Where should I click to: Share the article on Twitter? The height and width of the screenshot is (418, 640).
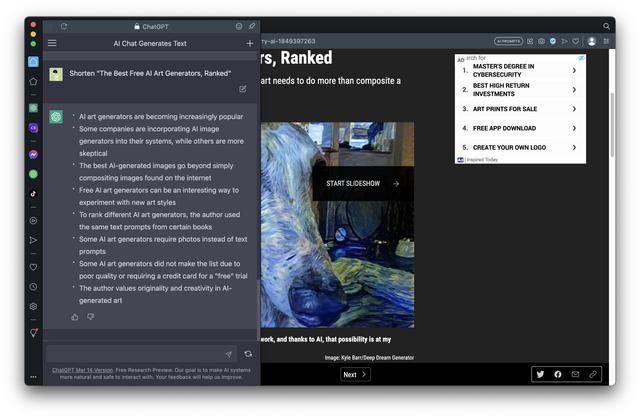pyautogui.click(x=540, y=374)
